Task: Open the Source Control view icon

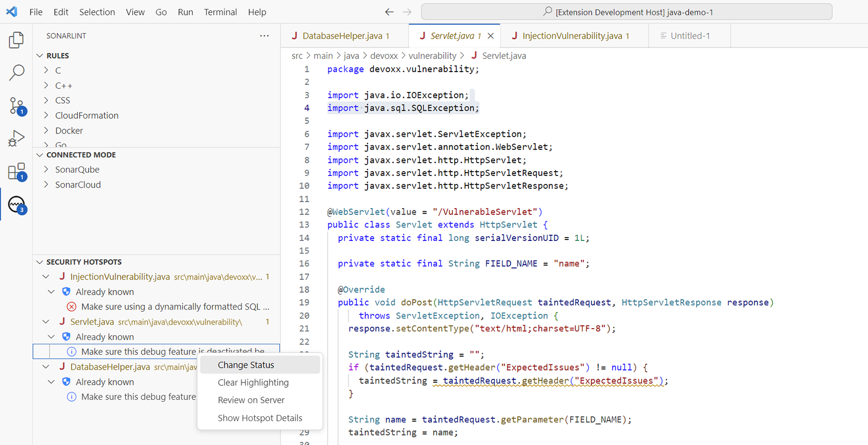Action: [17, 106]
